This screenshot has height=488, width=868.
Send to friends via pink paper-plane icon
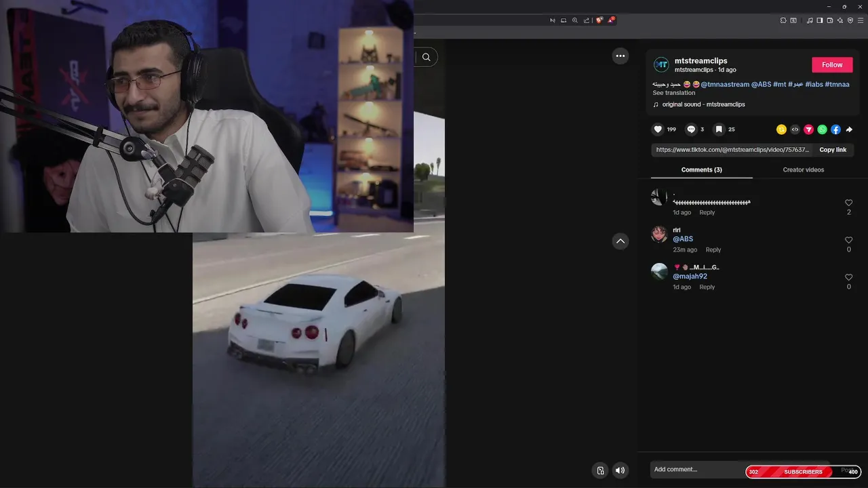coord(808,129)
